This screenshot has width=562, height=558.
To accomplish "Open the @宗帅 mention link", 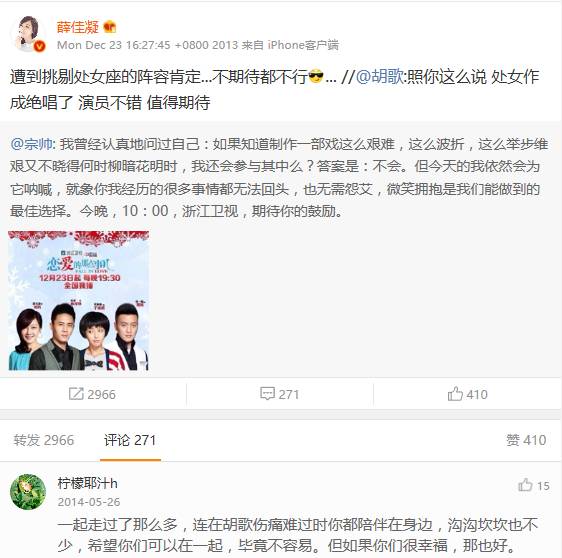I will (x=32, y=144).
